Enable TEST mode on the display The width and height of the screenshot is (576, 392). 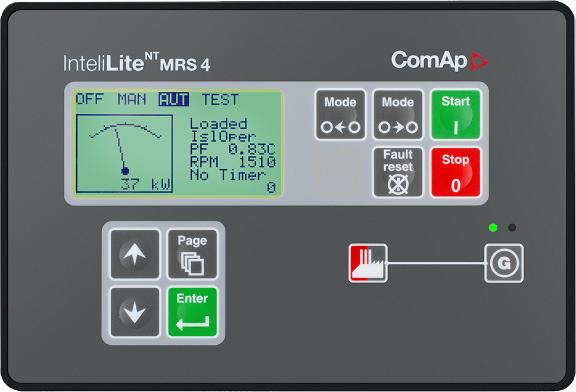(220, 99)
